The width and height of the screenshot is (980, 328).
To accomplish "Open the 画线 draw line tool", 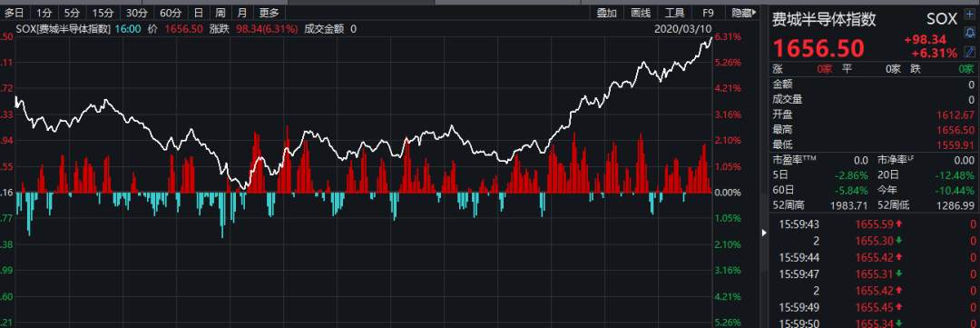I will (x=641, y=13).
